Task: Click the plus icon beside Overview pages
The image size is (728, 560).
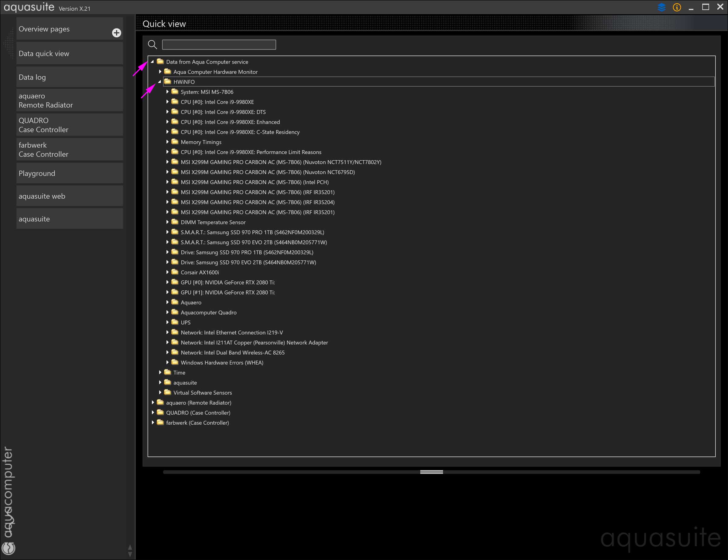Action: (x=116, y=33)
